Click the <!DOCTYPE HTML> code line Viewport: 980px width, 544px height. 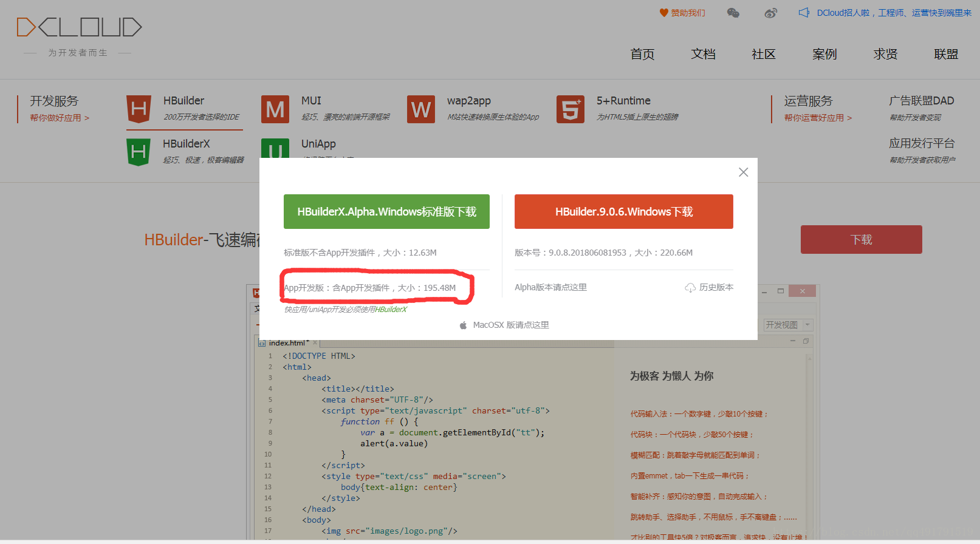(318, 356)
